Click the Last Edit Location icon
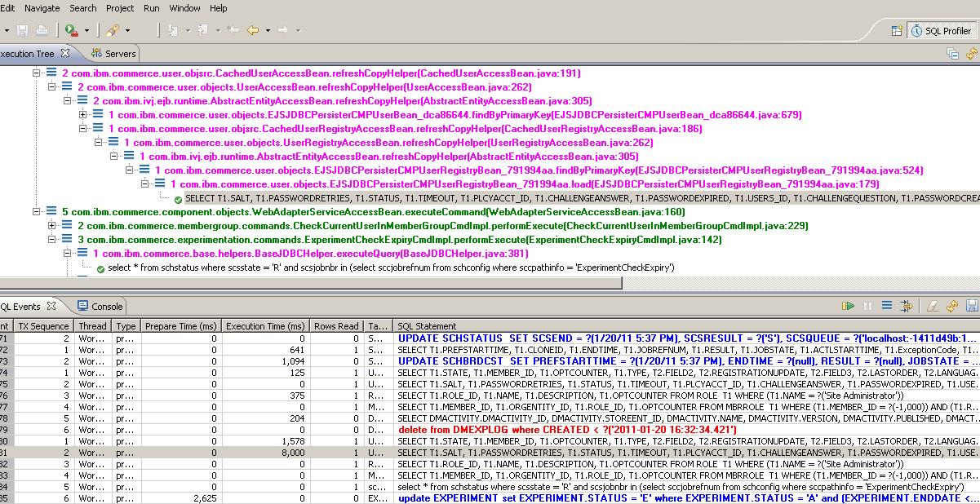Screen dimensions: 980x504 pos(233,30)
